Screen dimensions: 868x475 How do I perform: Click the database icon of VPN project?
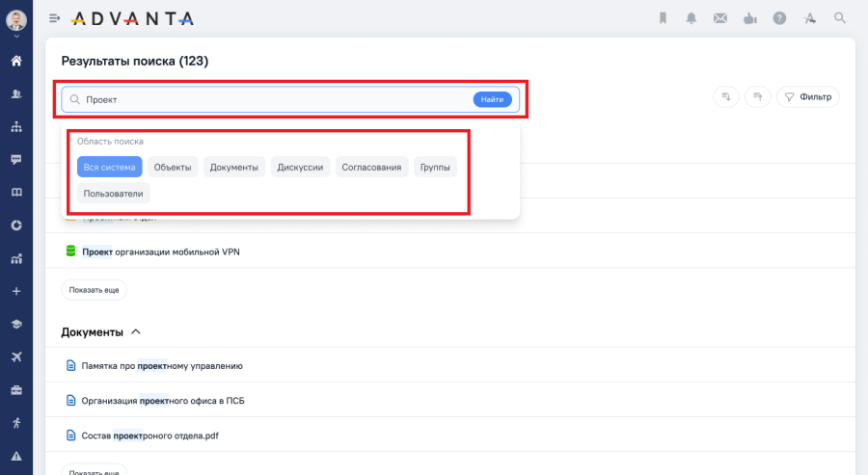point(70,251)
